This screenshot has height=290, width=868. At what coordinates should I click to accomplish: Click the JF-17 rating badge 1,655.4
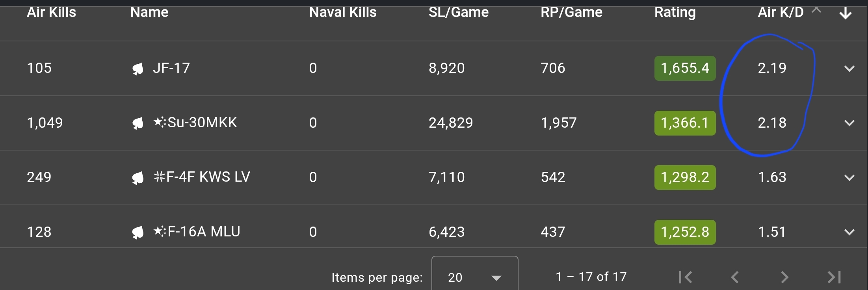point(685,68)
